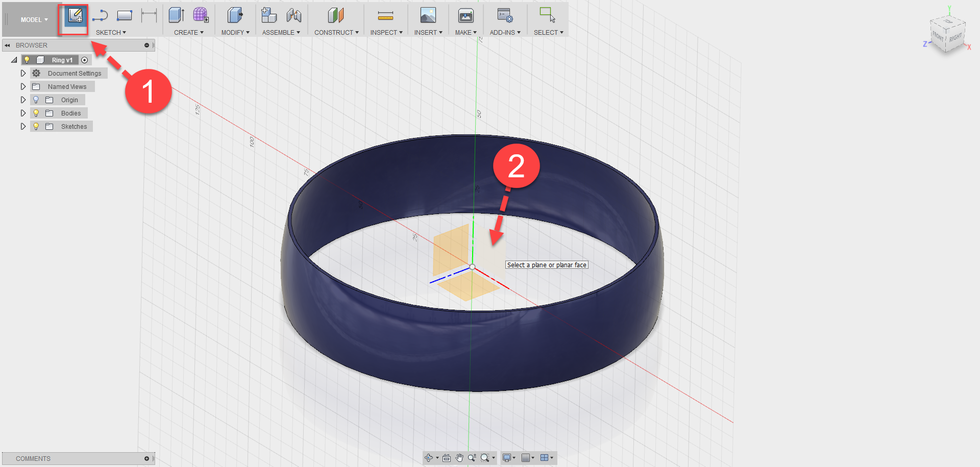
Task: Toggle visibility of the Origin folder
Action: (x=36, y=99)
